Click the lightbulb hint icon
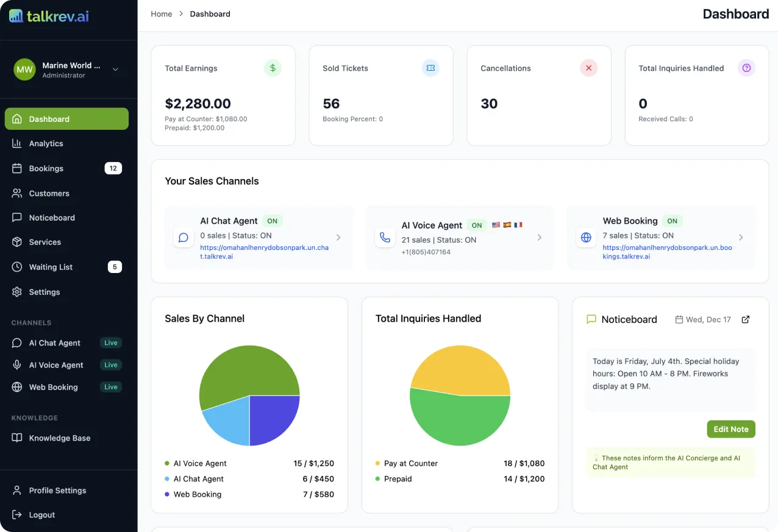The image size is (778, 532). tap(596, 458)
